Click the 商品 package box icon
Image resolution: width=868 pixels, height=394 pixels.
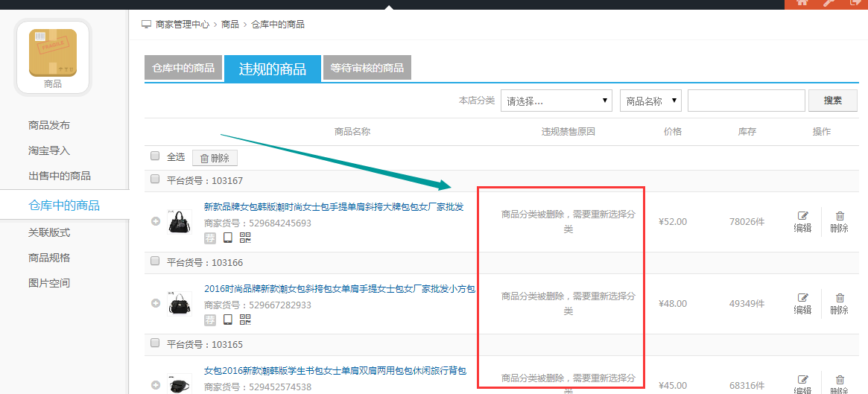coord(53,53)
